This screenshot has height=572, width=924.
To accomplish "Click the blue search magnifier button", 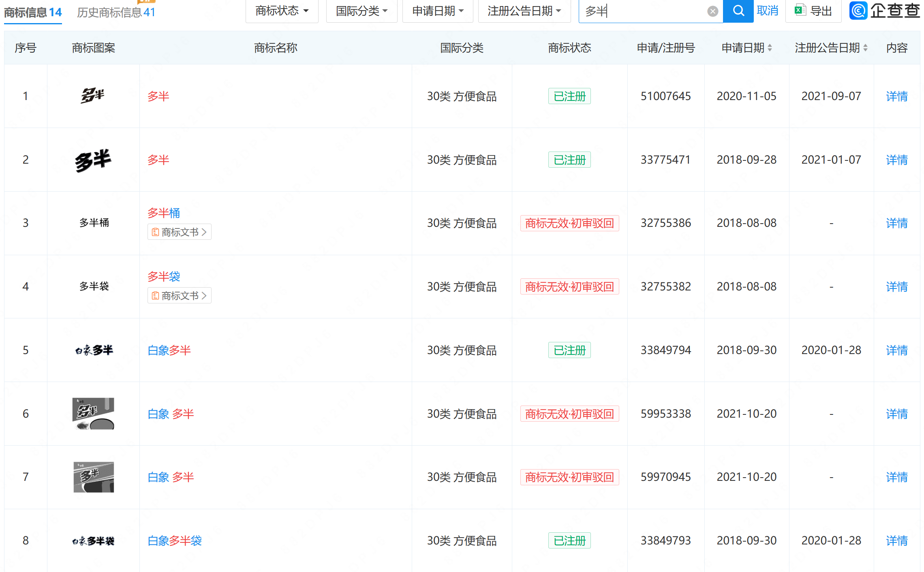I will point(738,11).
